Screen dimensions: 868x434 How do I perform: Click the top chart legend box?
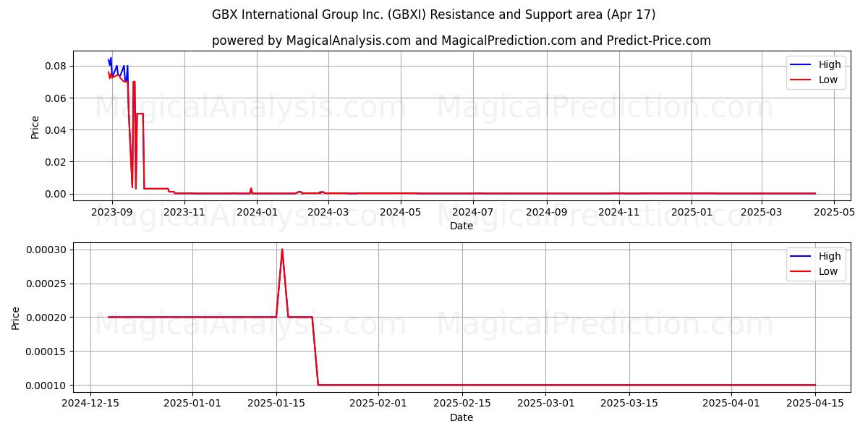click(x=816, y=72)
